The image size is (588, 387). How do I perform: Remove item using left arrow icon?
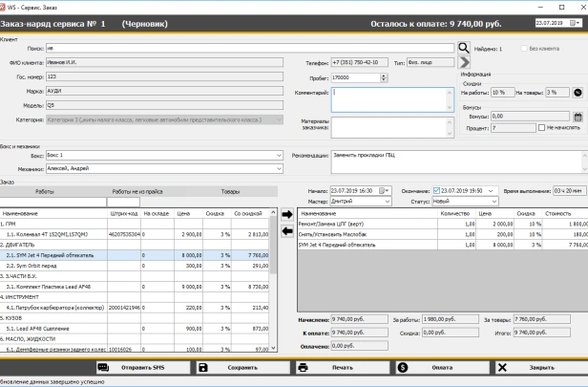(288, 231)
